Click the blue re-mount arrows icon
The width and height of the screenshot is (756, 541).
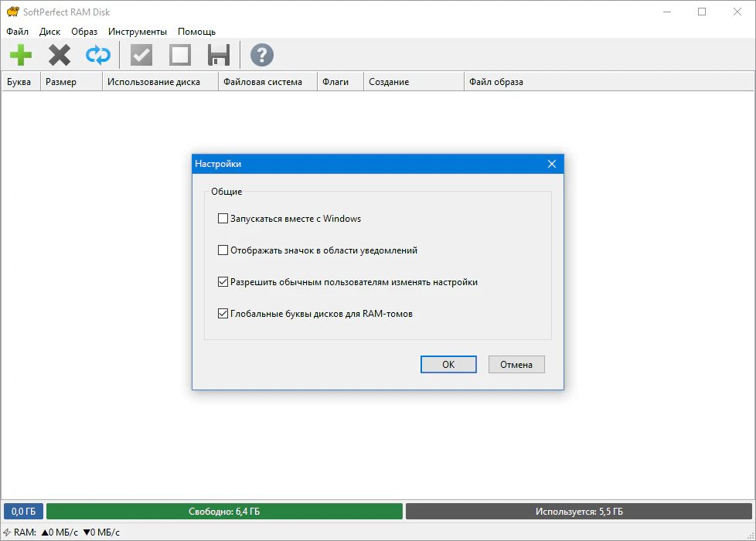pos(98,55)
